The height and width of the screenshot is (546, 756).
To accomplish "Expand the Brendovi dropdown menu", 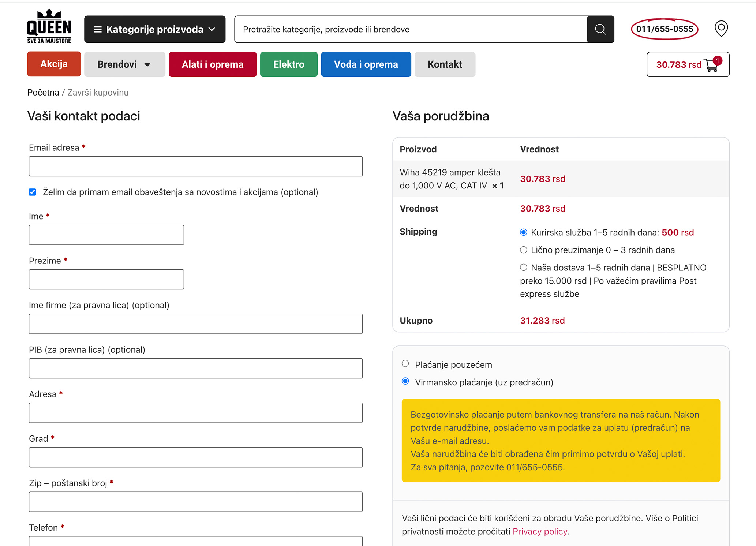I will tap(124, 64).
